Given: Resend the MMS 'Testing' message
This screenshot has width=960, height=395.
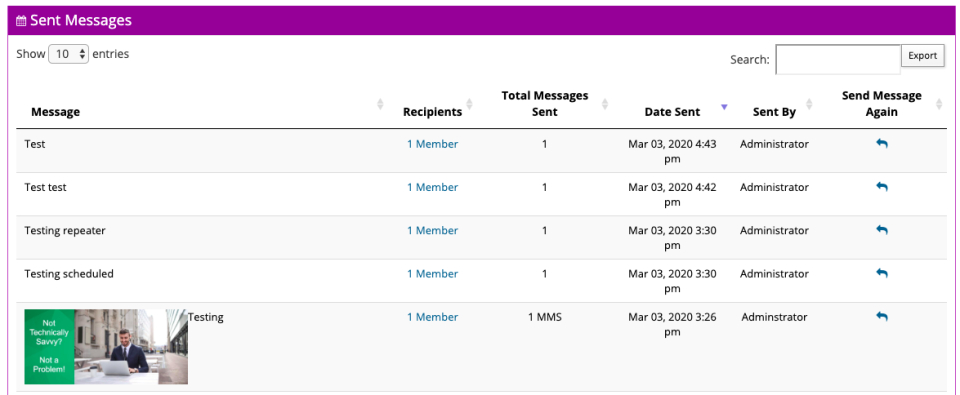Looking at the screenshot, I should [882, 316].
